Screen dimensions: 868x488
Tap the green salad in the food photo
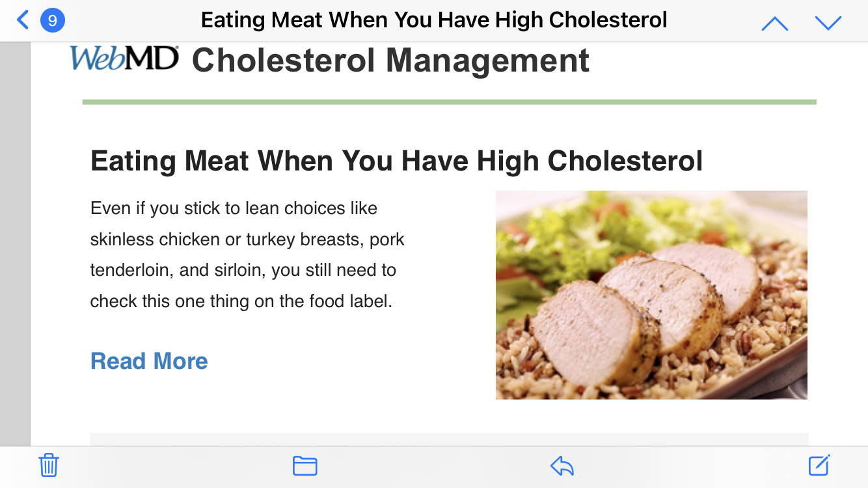(x=586, y=234)
